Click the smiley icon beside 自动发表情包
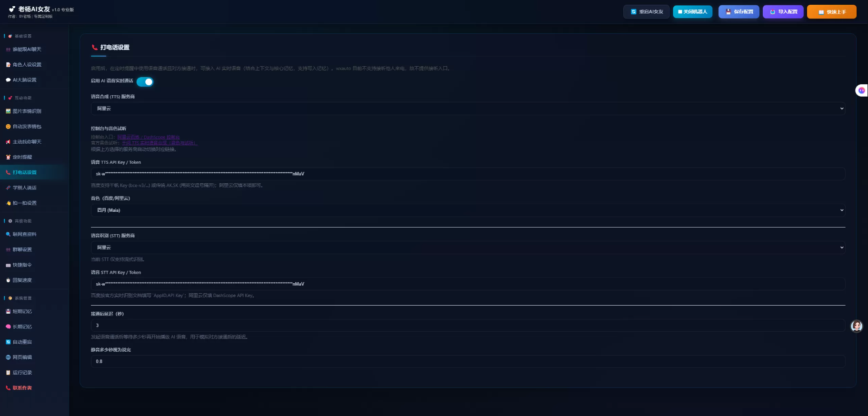Viewport: 868px width, 416px height. 8,127
